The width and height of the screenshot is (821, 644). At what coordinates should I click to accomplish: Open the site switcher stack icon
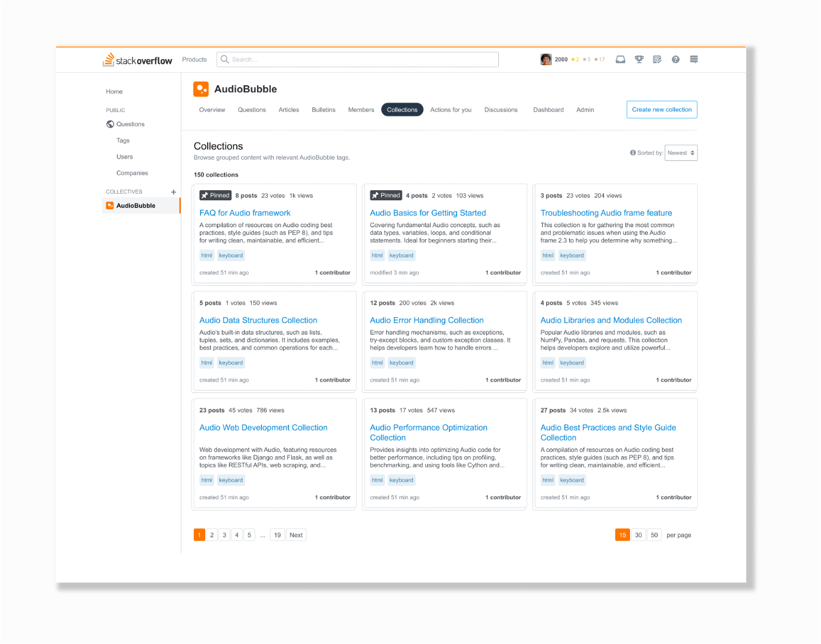pos(694,60)
